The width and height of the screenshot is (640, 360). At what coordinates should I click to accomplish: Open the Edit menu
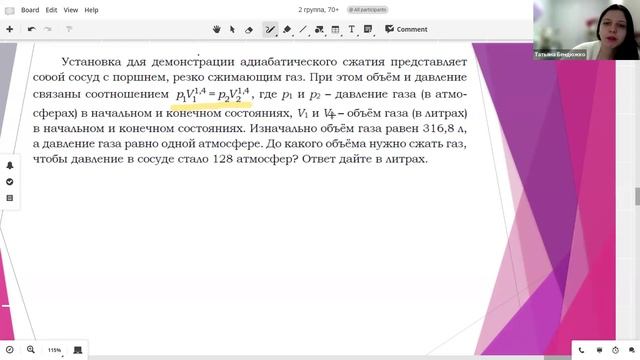51,10
